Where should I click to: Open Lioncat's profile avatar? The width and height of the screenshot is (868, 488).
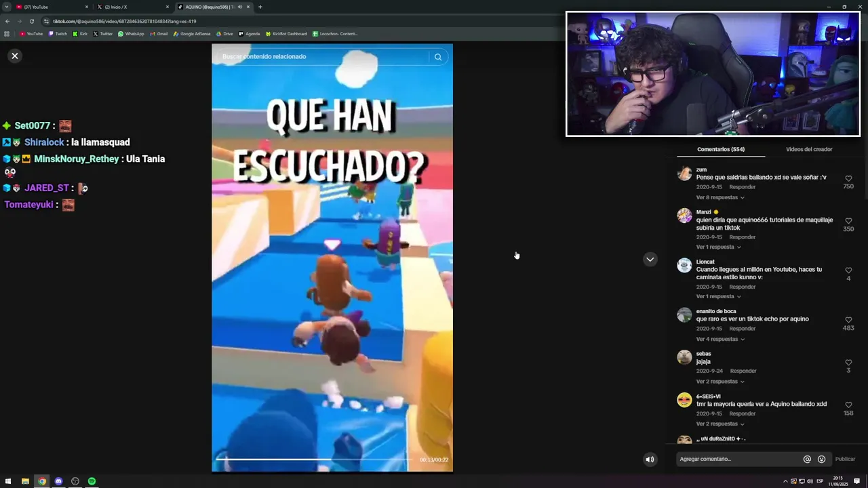point(684,265)
